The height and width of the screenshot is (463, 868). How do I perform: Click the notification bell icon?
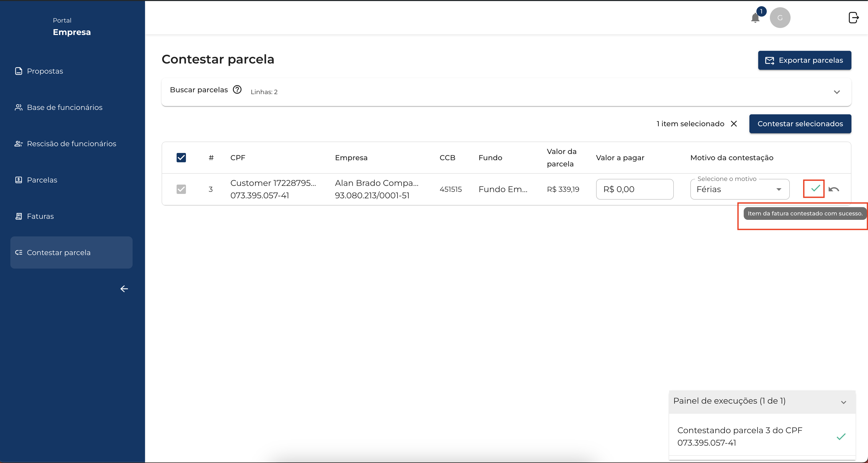[x=755, y=18]
